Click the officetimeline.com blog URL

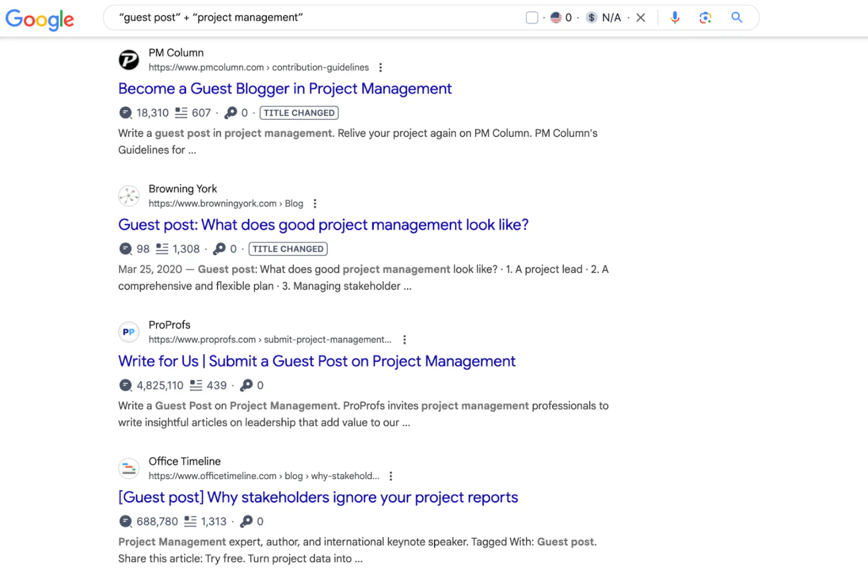point(264,476)
